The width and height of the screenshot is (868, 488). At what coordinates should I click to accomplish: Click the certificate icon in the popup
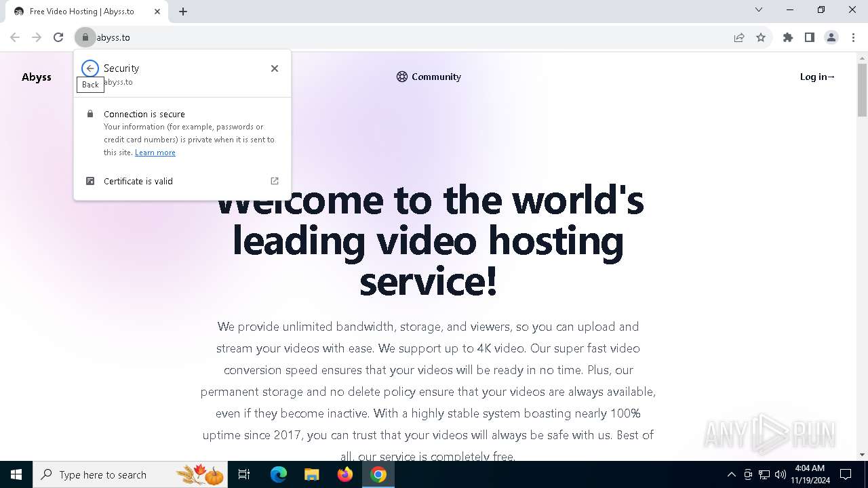pos(90,181)
